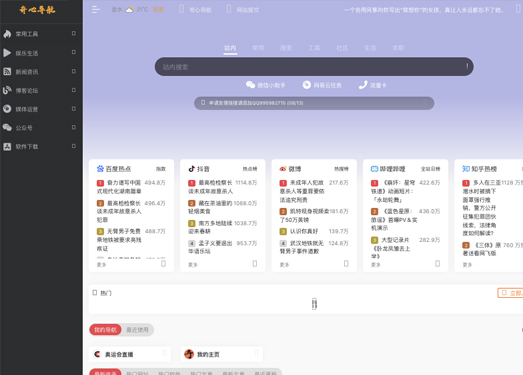Select the second search category tab
The image size is (523, 375).
258,48
